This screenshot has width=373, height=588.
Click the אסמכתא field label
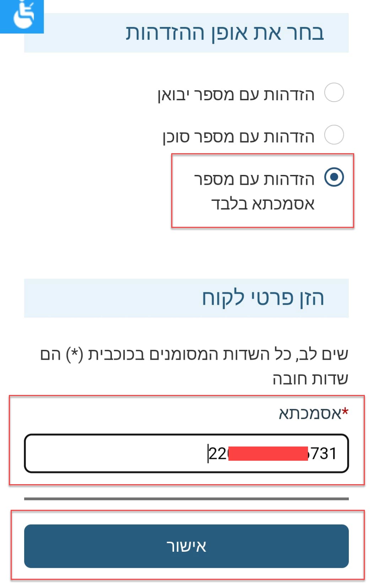point(309,413)
